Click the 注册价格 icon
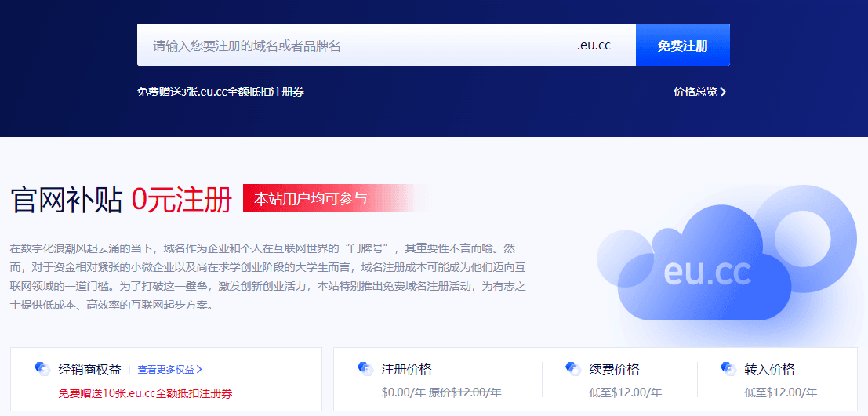This screenshot has width=868, height=416. [x=365, y=368]
